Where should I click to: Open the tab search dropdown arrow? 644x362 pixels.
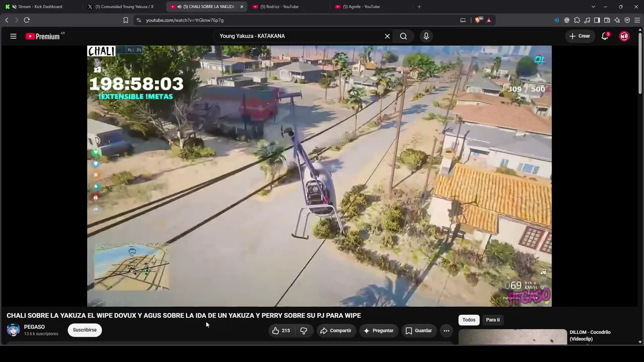click(593, 7)
